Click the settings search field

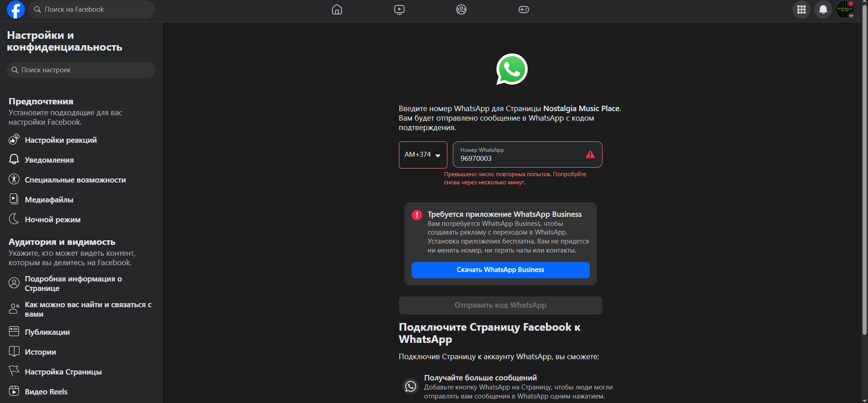[81, 70]
